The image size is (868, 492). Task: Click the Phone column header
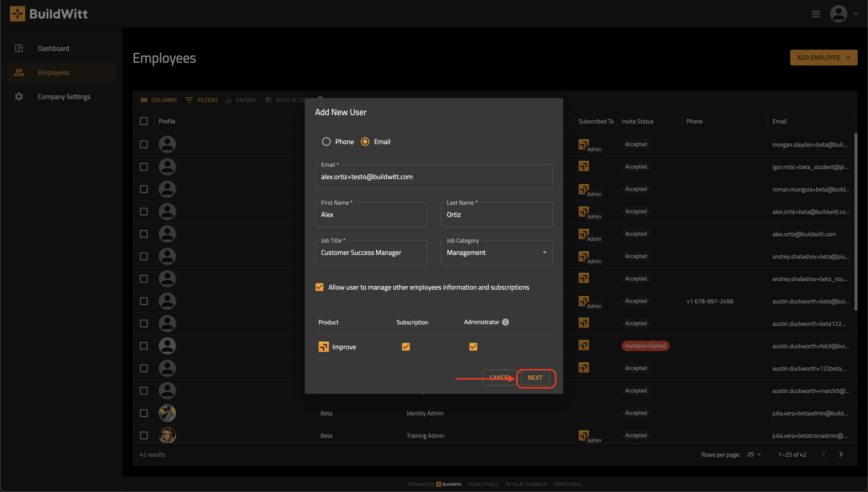(x=694, y=121)
